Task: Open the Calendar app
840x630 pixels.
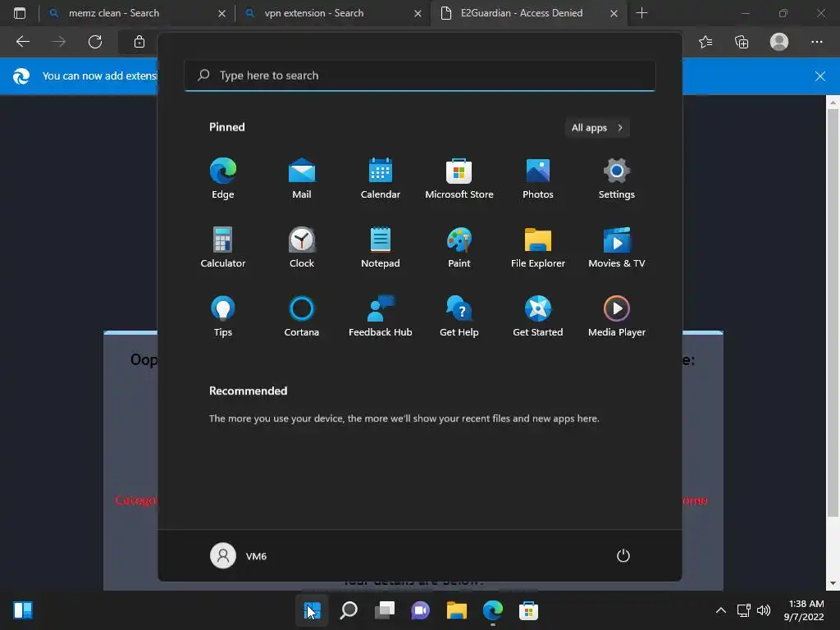Action: [381, 178]
